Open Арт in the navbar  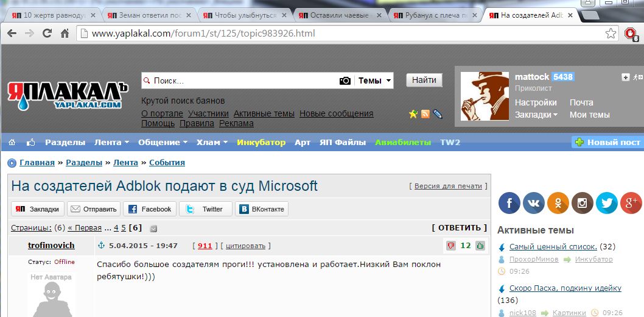[x=303, y=142]
